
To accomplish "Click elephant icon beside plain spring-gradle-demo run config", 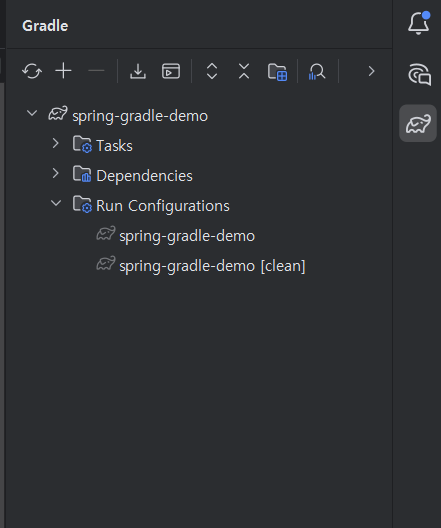I will tap(106, 233).
